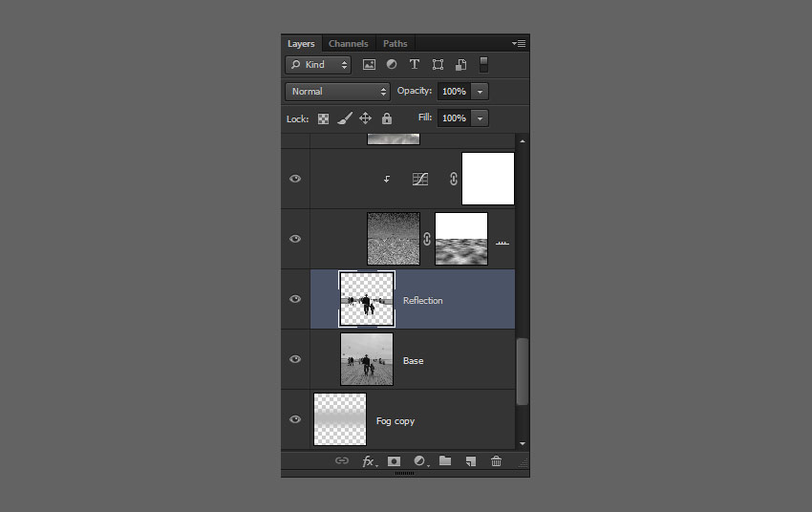Lock layer position

coord(365,118)
